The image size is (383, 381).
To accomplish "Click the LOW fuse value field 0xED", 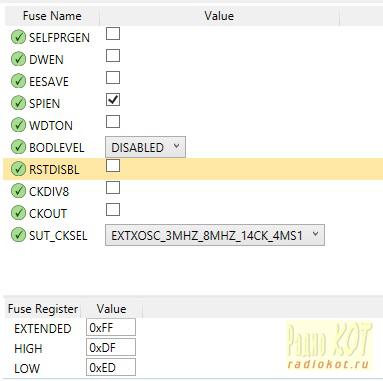I will coord(111,367).
